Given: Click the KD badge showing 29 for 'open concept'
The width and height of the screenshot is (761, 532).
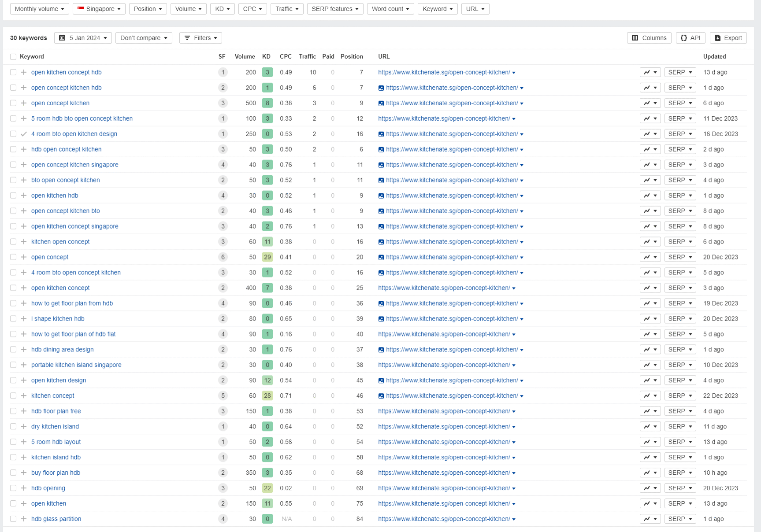Looking at the screenshot, I should (x=267, y=257).
